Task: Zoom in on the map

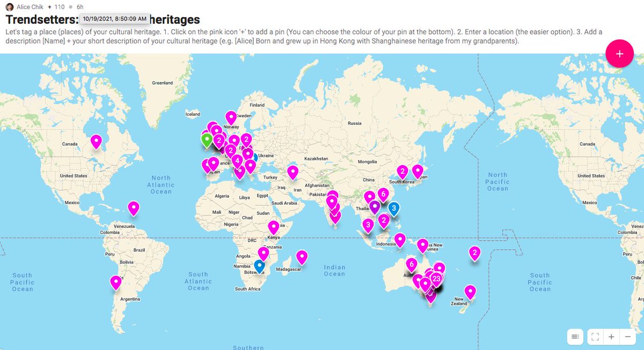Action: (611, 337)
